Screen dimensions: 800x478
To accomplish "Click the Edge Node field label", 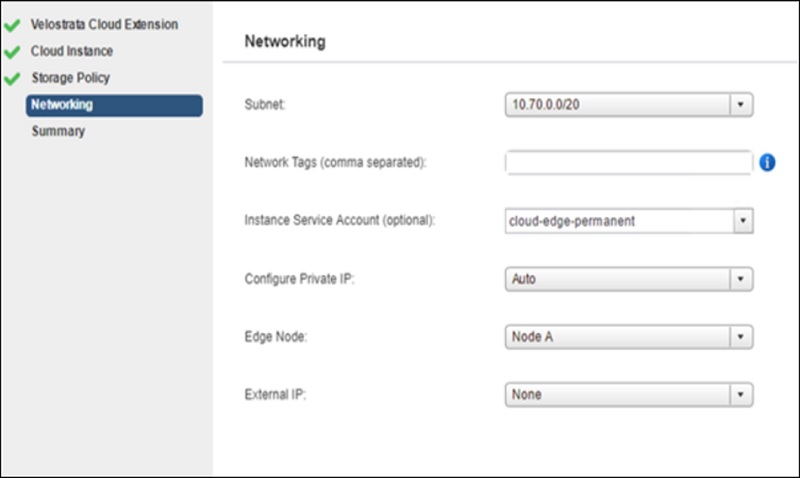I will point(275,337).
